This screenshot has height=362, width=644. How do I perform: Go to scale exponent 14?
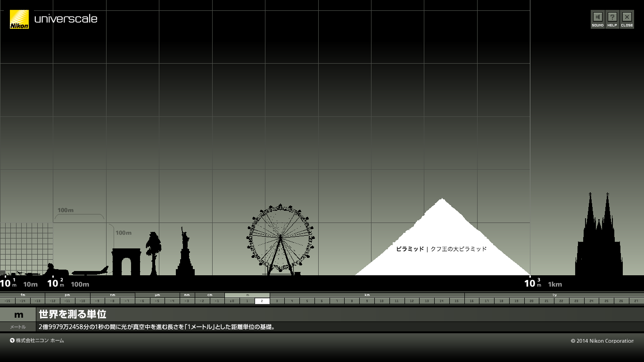[442, 301]
